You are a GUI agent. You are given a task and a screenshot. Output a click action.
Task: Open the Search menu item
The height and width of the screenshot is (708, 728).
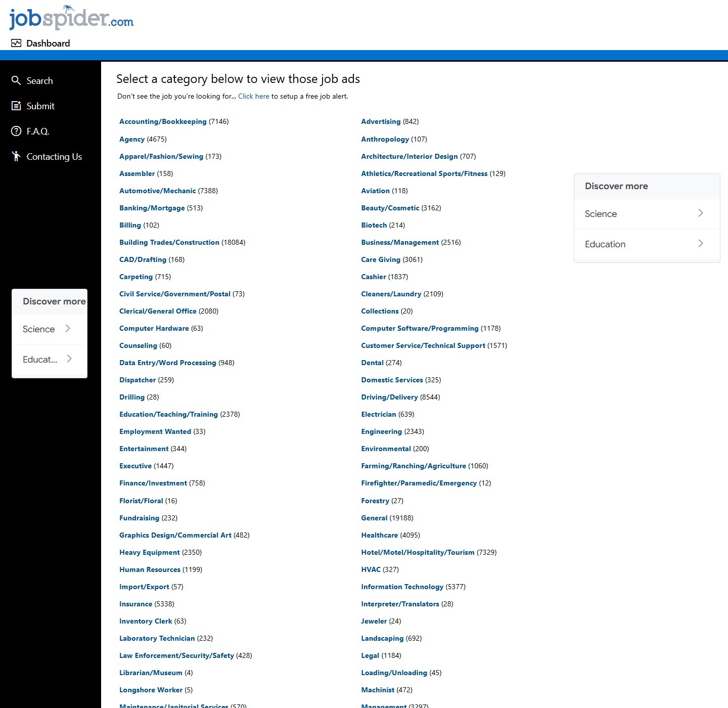click(x=39, y=81)
